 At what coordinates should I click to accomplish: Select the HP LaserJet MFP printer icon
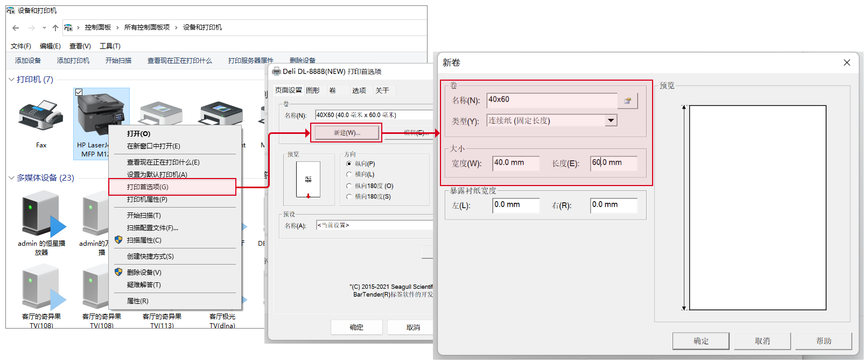click(101, 113)
